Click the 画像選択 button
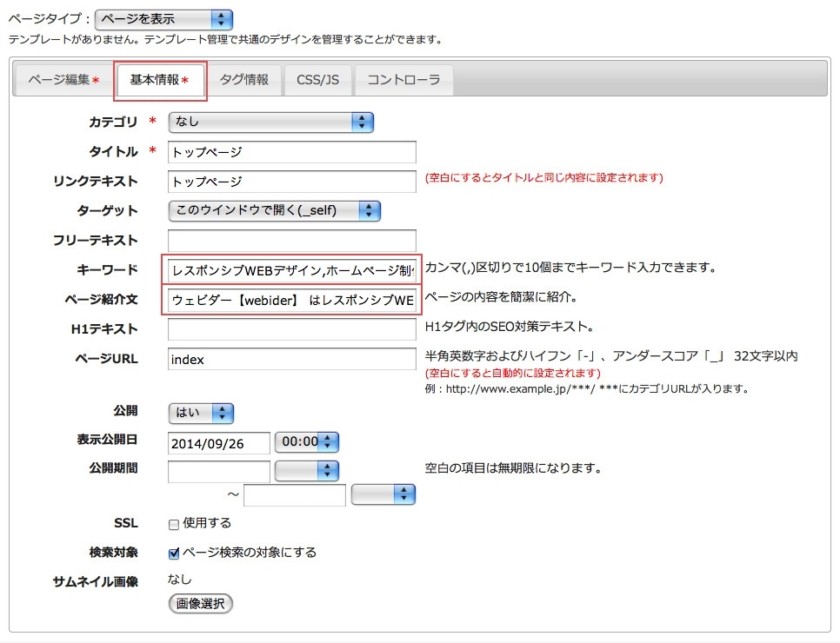Viewport: 840px width, 643px height. (x=199, y=604)
